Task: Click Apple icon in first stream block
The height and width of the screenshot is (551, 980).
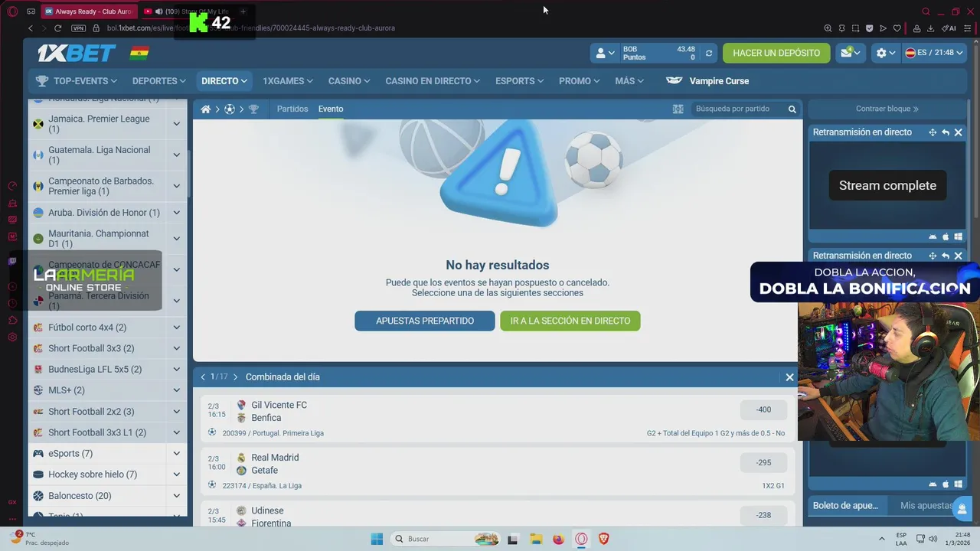Action: pos(946,237)
